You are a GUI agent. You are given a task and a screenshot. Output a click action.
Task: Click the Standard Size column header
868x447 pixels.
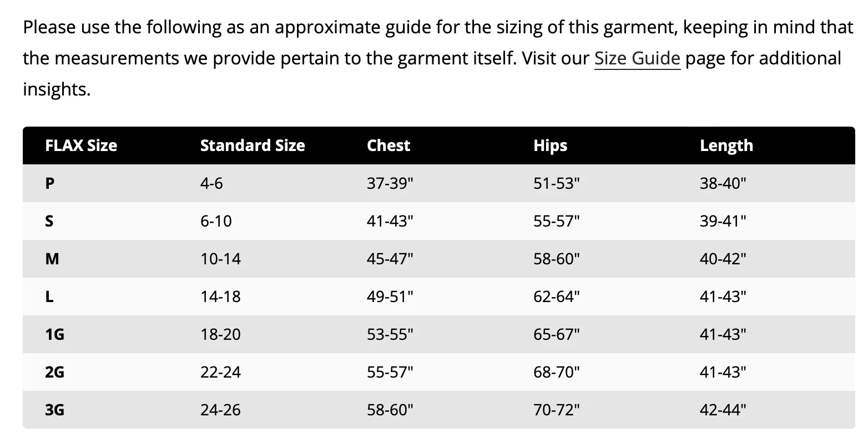click(253, 145)
